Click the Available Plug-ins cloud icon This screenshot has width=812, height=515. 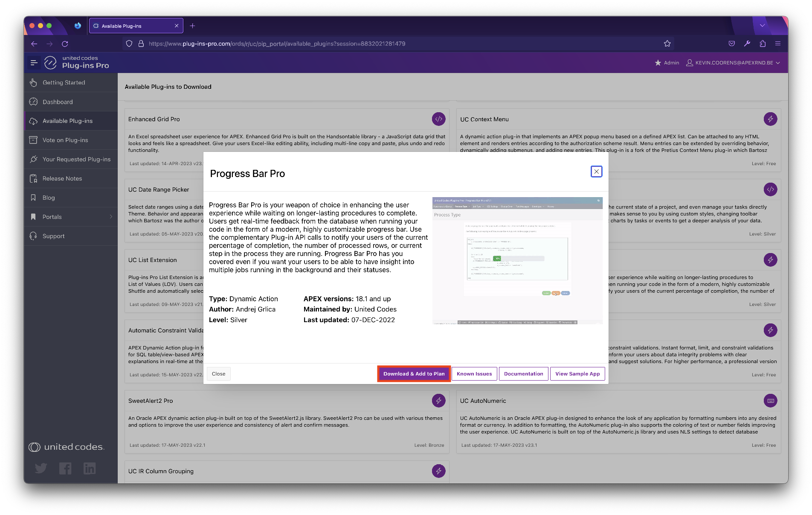pos(33,121)
